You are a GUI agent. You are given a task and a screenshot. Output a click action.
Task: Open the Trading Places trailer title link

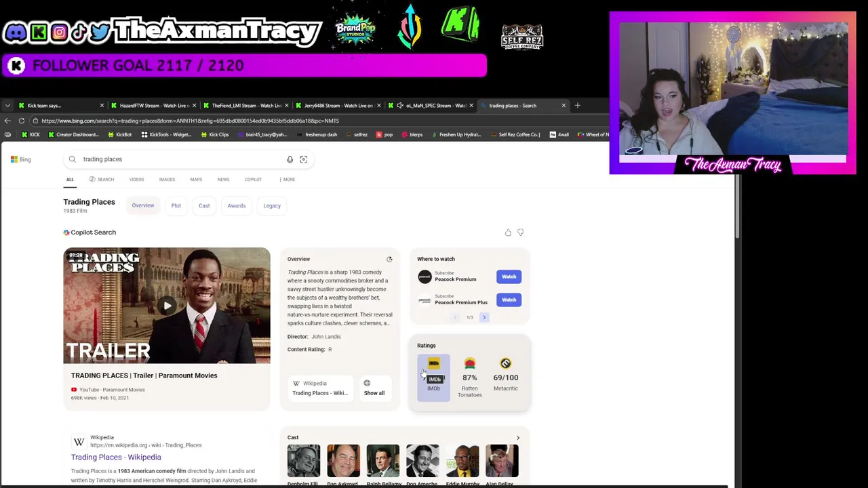click(144, 375)
